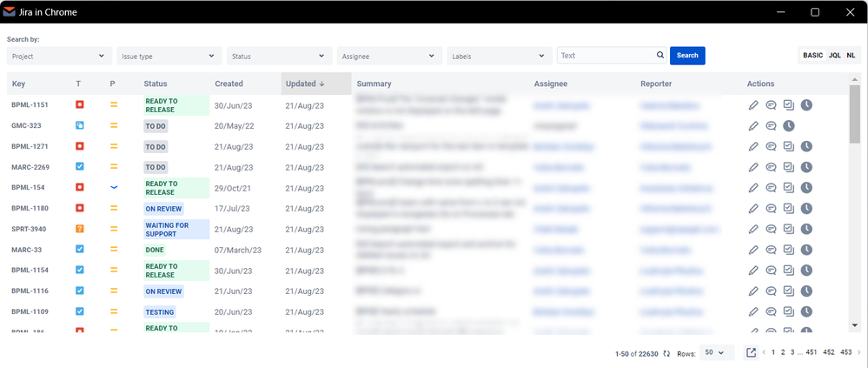Image resolution: width=868 pixels, height=368 pixels.
Task: Open comments for MARC-33
Action: coord(771,250)
